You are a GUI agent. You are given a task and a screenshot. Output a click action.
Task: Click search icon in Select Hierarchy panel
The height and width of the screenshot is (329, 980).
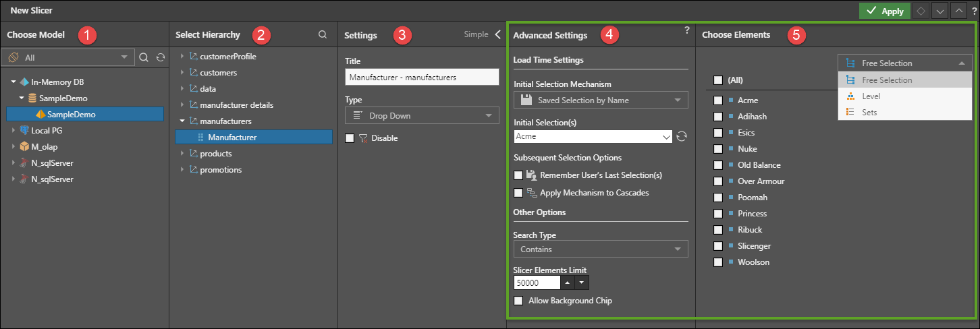[323, 35]
